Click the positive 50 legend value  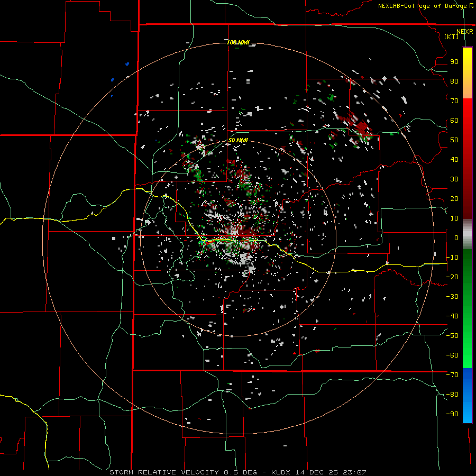(454, 140)
